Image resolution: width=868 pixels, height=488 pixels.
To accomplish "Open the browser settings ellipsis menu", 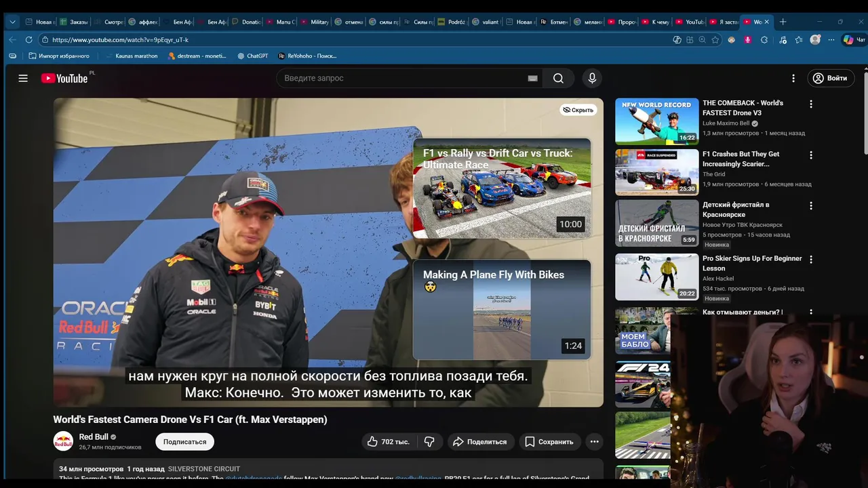I will (x=831, y=40).
